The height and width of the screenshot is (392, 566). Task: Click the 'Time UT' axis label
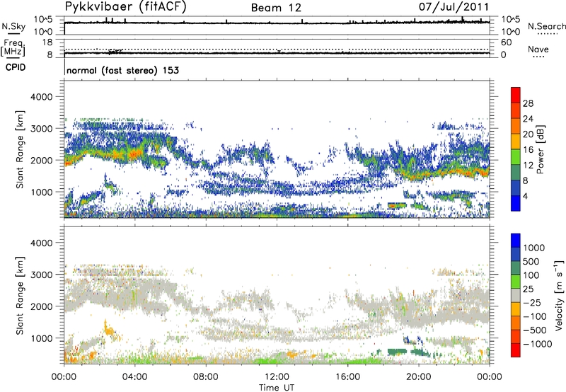tap(277, 388)
